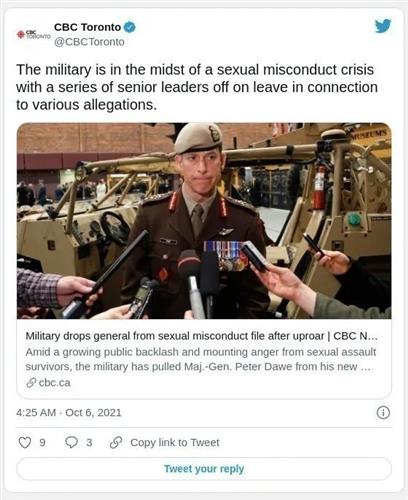Open the @CBCToronto handle
This screenshot has width=408, height=500.
coord(89,42)
